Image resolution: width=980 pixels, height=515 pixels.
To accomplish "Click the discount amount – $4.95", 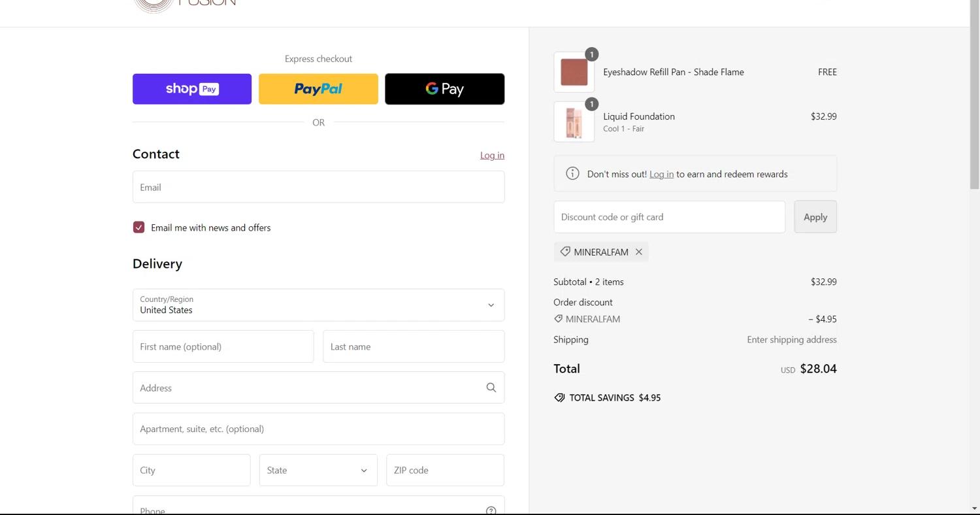I will [823, 319].
